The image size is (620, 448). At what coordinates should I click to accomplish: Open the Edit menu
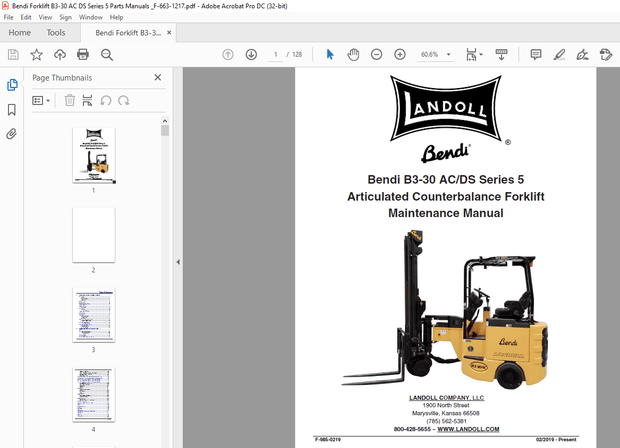(x=26, y=17)
